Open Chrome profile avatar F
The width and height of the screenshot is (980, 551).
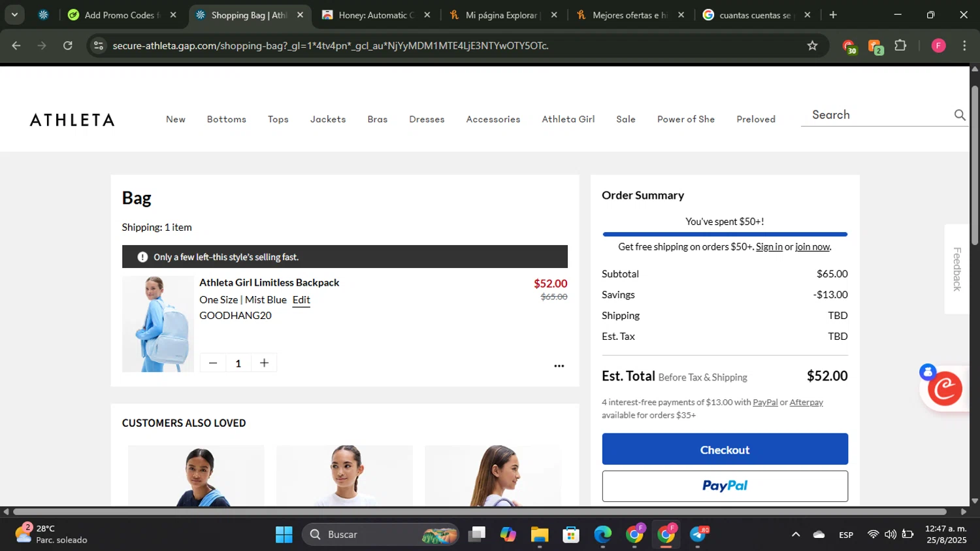(x=938, y=46)
